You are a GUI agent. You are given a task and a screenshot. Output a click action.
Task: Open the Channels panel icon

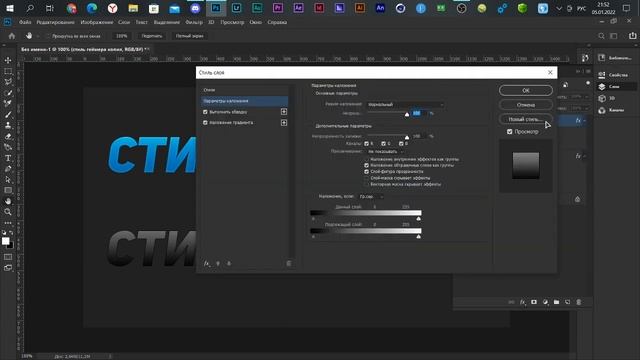(602, 110)
